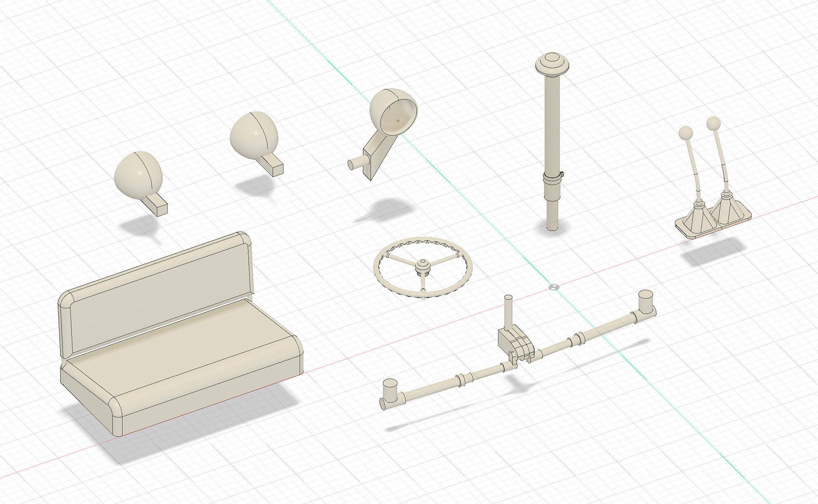Click the origin point marker at axes intersection

554,287
